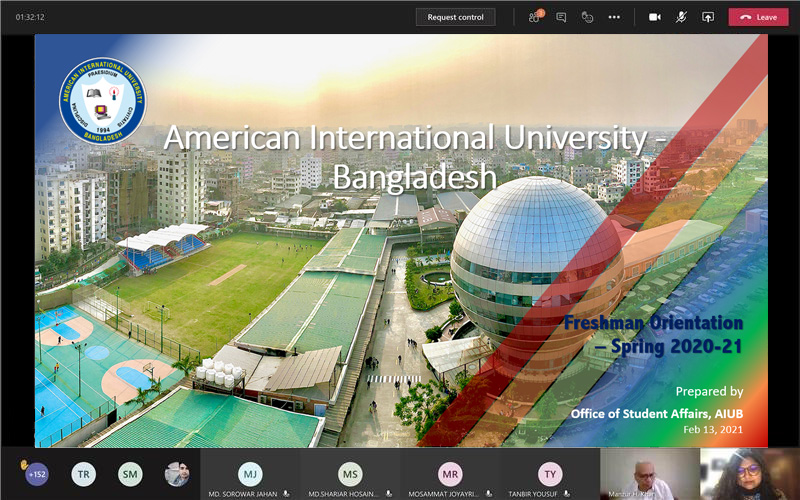Screen dimensions: 800x500
Task: Select Manzur H. Khan's video tile
Action: click(x=649, y=474)
